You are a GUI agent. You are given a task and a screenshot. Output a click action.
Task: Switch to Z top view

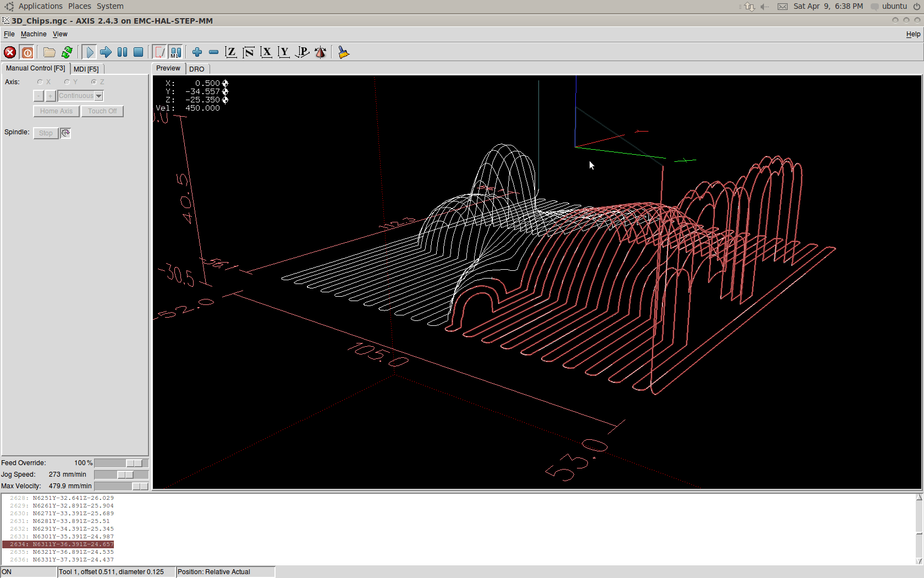pyautogui.click(x=231, y=52)
